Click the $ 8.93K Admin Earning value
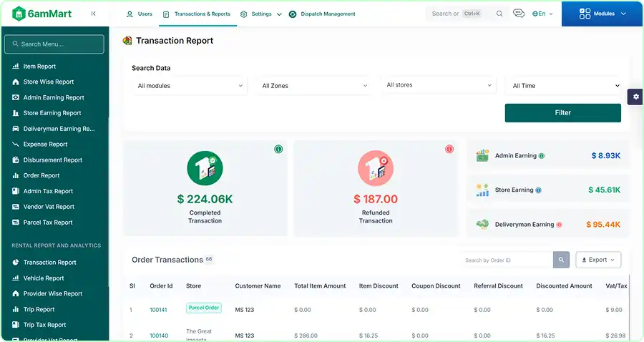This screenshot has height=342, width=644. [x=606, y=155]
